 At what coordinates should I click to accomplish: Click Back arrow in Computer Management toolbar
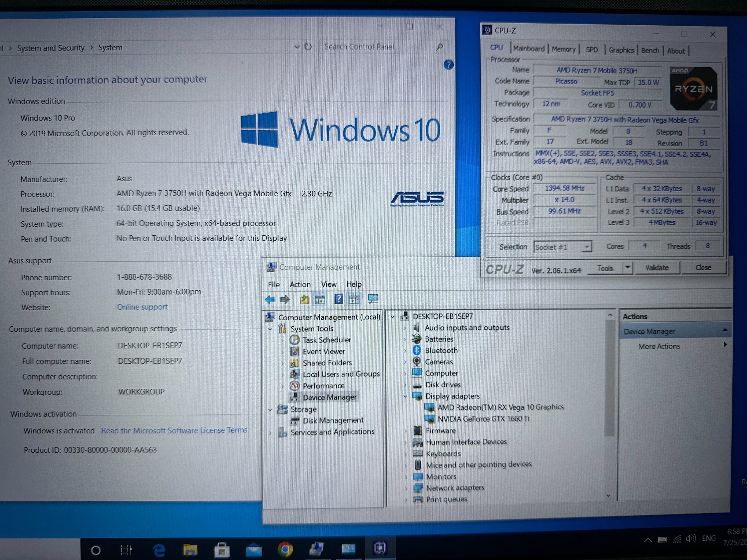270,300
